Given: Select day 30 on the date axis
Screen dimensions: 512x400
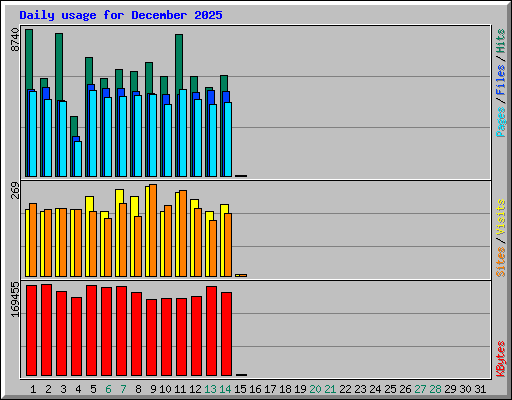Looking at the screenshot, I should coord(465,389).
